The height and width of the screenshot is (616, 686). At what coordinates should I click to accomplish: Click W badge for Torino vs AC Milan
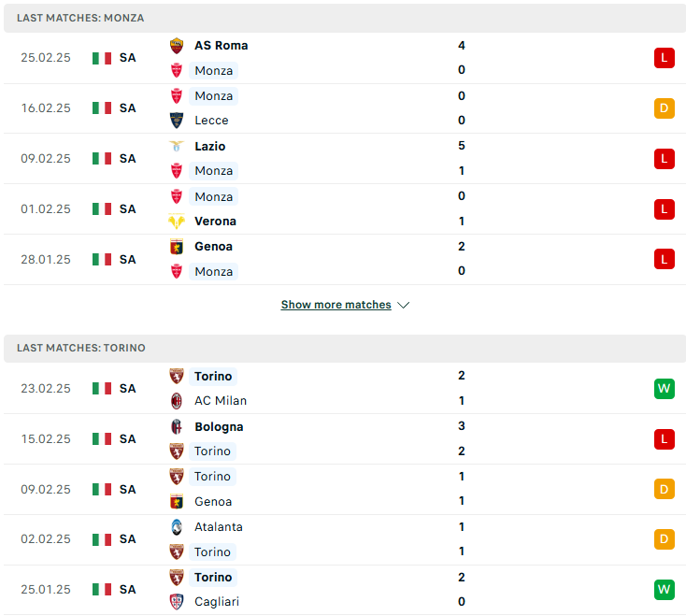(x=665, y=389)
